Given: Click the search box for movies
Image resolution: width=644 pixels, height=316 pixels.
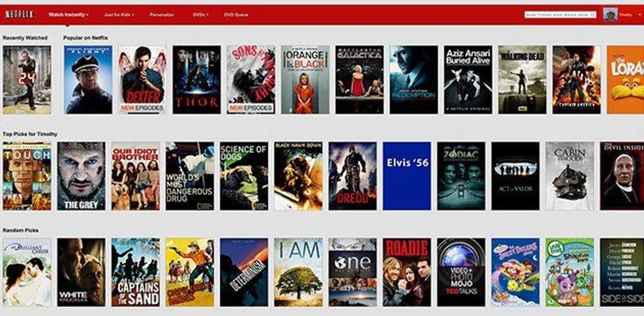Looking at the screenshot, I should 559,14.
